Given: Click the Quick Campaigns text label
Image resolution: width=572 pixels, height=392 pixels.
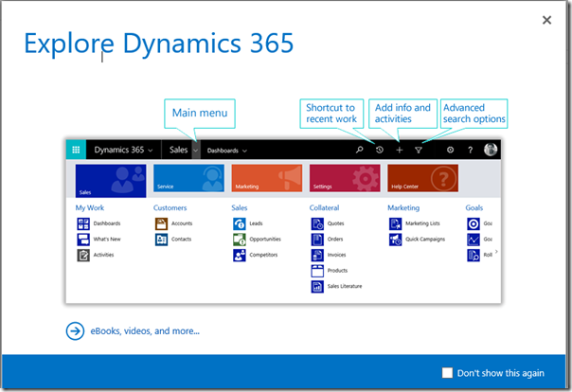Looking at the screenshot, I should (x=425, y=240).
